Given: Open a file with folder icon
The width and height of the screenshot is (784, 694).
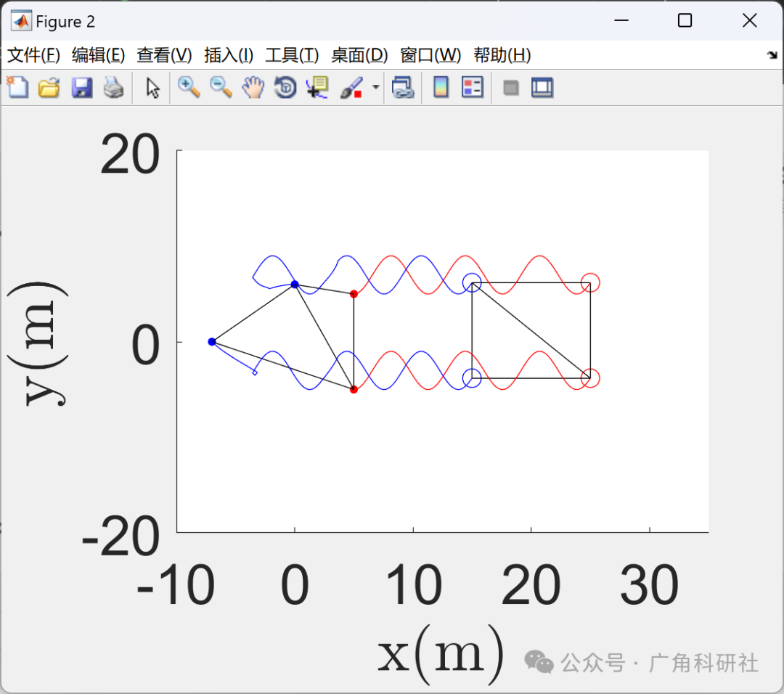Looking at the screenshot, I should pyautogui.click(x=49, y=88).
